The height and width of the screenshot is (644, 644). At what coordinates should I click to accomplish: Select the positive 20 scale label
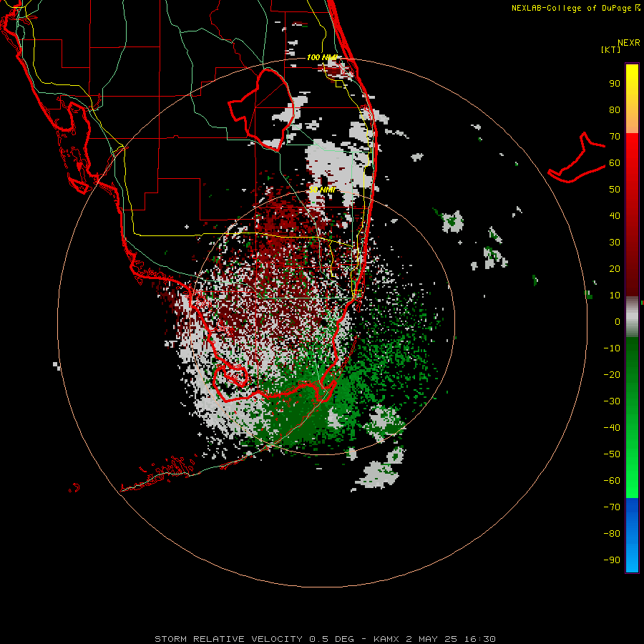tap(615, 269)
